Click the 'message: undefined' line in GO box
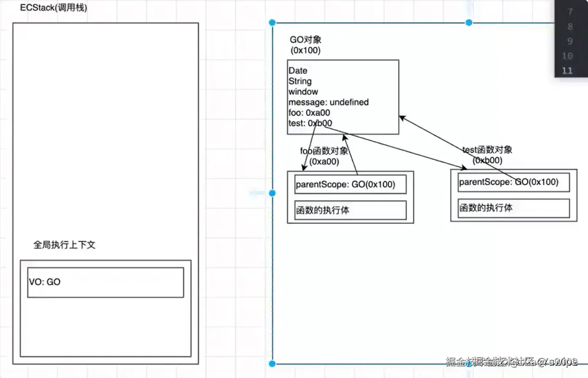Viewport: 588px width, 378px height. coord(328,102)
